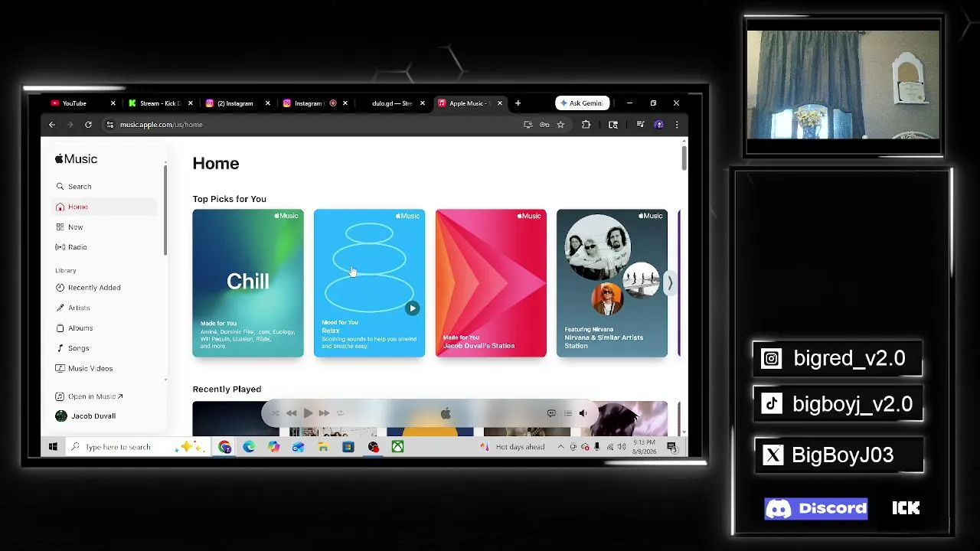Go back in the browser
The height and width of the screenshot is (551, 980).
tap(52, 125)
